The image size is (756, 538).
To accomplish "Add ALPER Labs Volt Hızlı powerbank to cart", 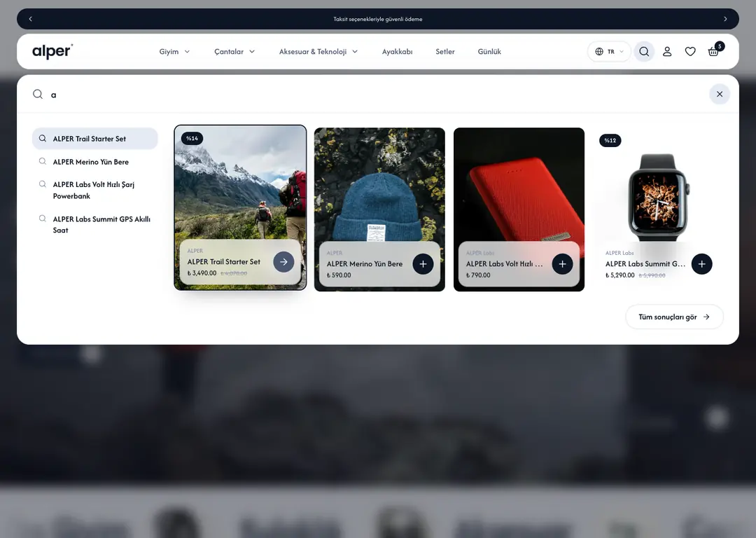I will 562,264.
